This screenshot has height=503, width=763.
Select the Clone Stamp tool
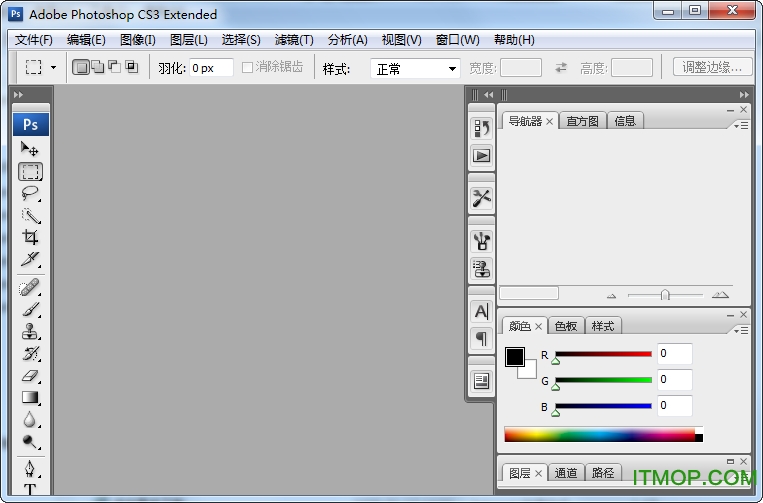pyautogui.click(x=30, y=331)
